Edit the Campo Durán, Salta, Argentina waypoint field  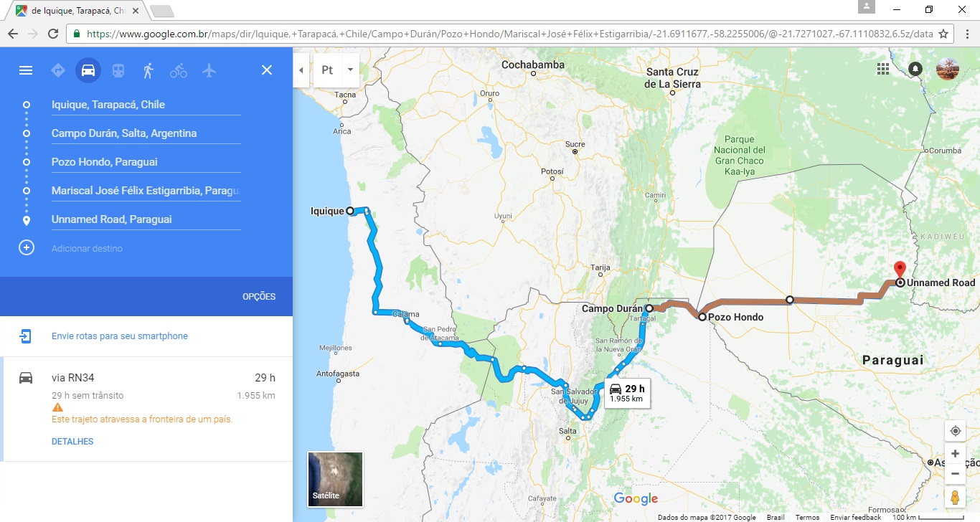(146, 133)
